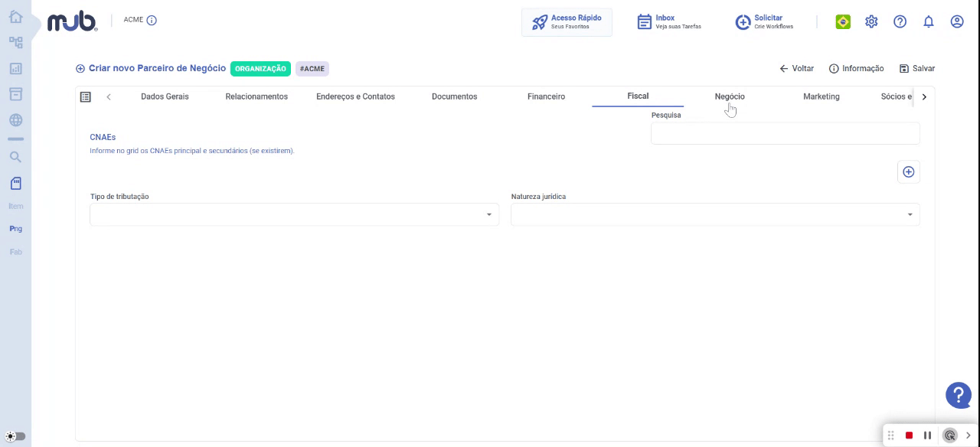Click the search magnifier sidebar icon
This screenshot has height=447, width=980.
click(x=15, y=157)
